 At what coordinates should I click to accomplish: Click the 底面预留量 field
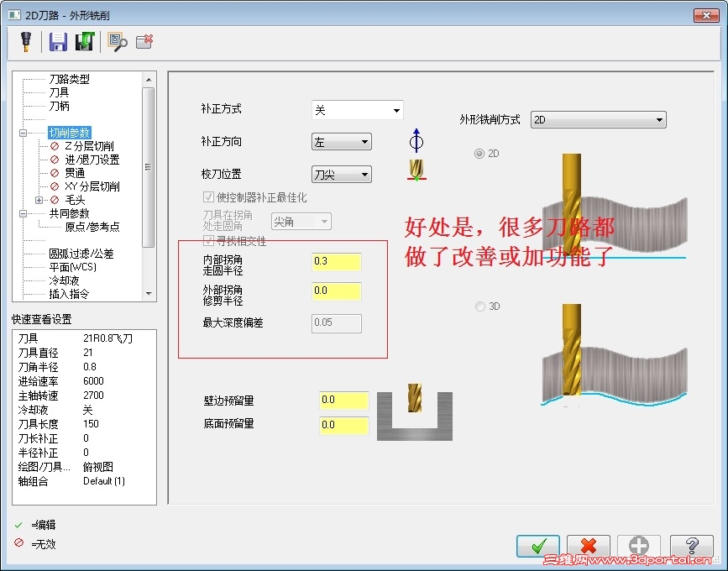[x=344, y=425]
